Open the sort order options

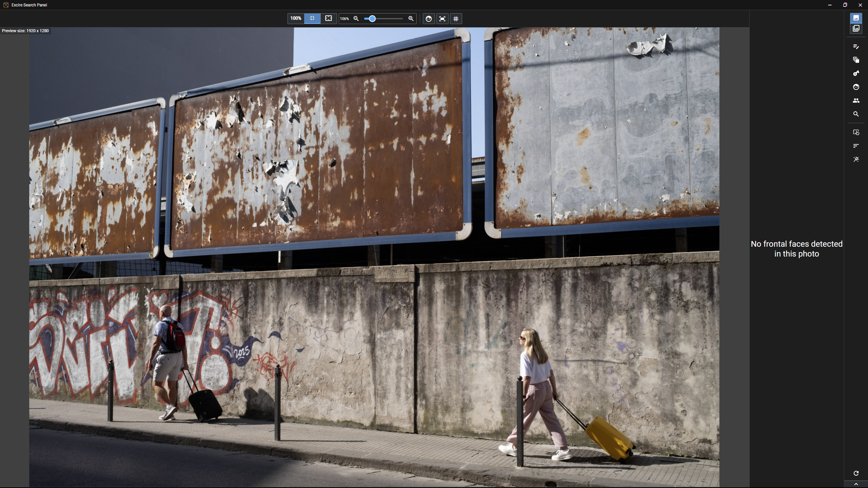[856, 146]
